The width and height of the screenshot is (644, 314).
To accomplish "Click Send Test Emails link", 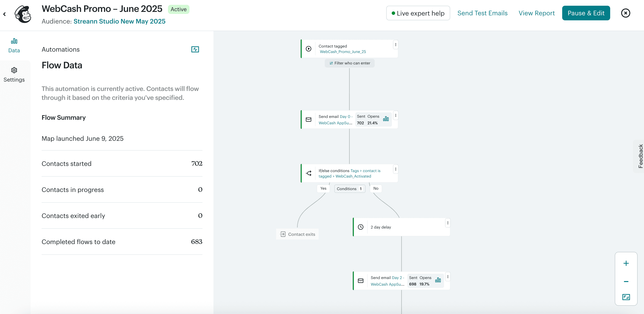I will (x=482, y=13).
